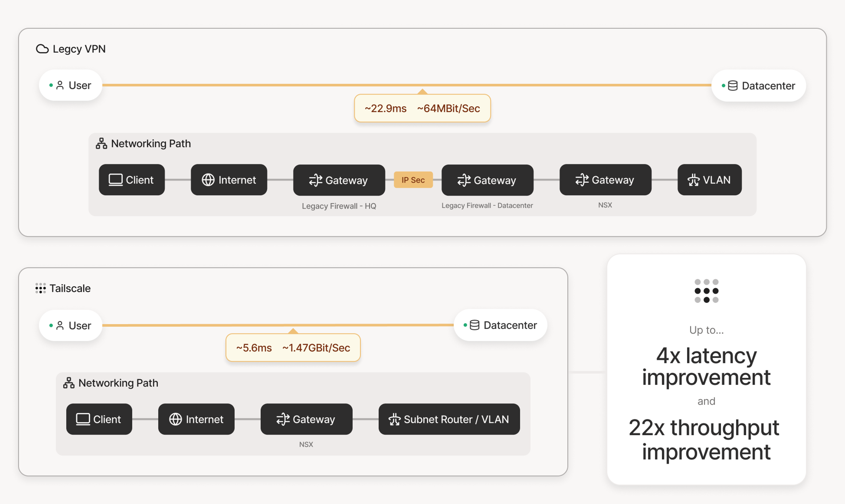Click the 22x throughput improvement text
Viewport: 845px width, 504px height.
pos(704,440)
